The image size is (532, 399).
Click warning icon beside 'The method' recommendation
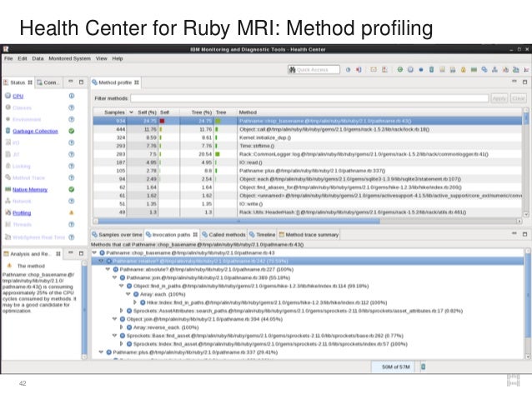coord(9,266)
